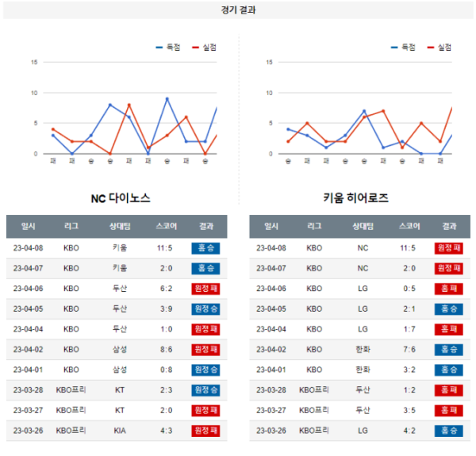Click 결과 column header in 키움 table
The height and width of the screenshot is (456, 476).
point(449,226)
